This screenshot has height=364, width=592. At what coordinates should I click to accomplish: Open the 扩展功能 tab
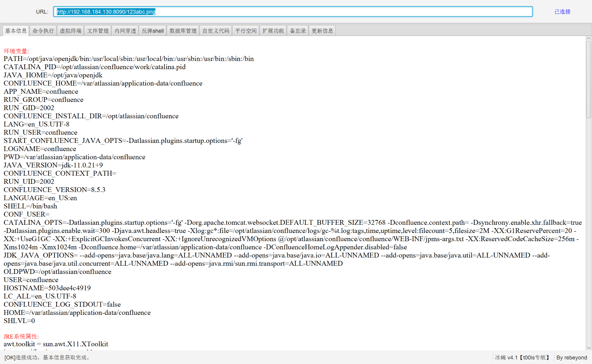tap(273, 31)
